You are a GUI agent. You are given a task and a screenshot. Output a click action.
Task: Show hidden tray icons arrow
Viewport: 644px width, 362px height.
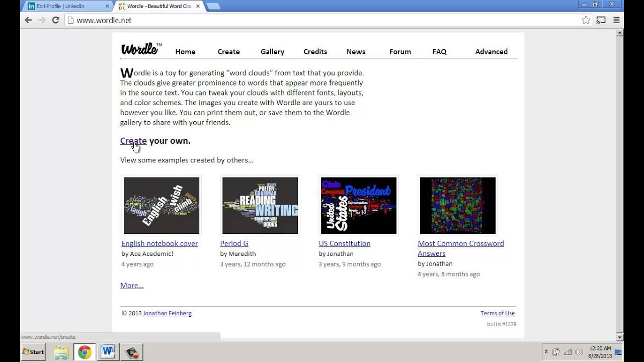pos(546,352)
